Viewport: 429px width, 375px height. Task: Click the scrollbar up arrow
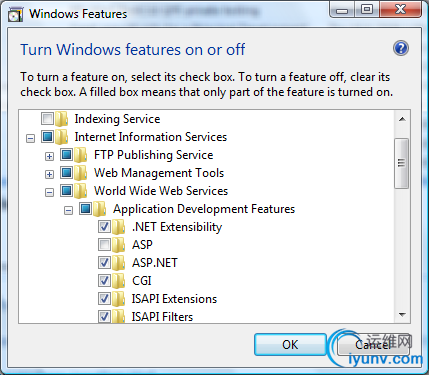click(402, 119)
